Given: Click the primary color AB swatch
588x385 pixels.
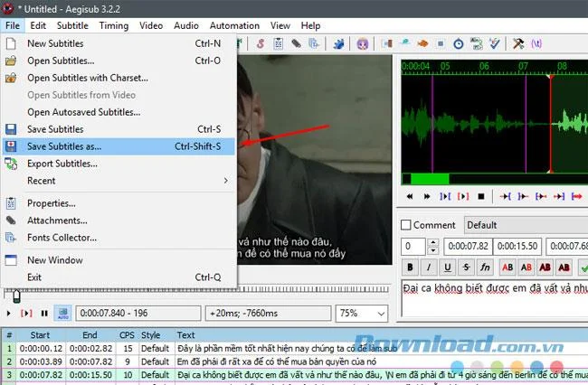Looking at the screenshot, I should pyautogui.click(x=507, y=267).
